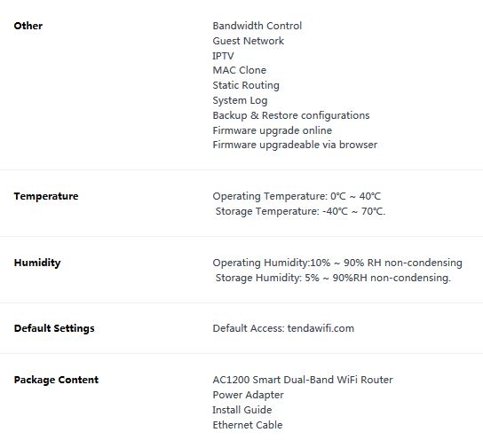The height and width of the screenshot is (448, 483).
Task: Click 'Ethernet Cable' package item
Action: [x=248, y=425]
